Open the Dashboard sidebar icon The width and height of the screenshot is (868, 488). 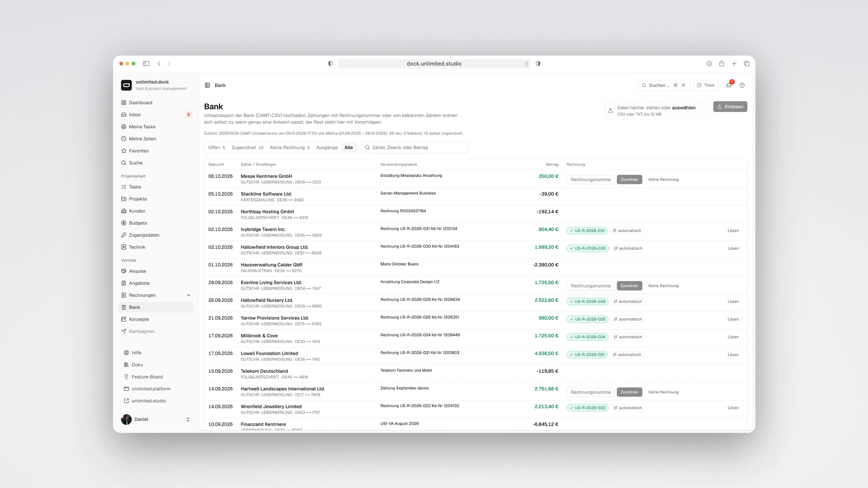123,103
